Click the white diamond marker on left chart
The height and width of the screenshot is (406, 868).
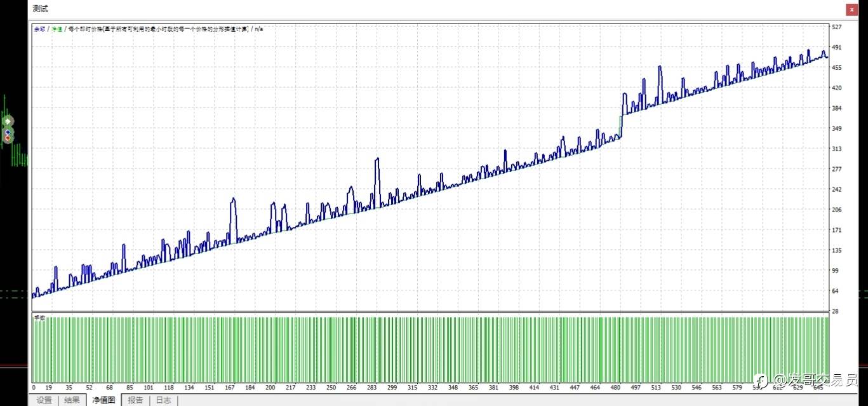8,121
